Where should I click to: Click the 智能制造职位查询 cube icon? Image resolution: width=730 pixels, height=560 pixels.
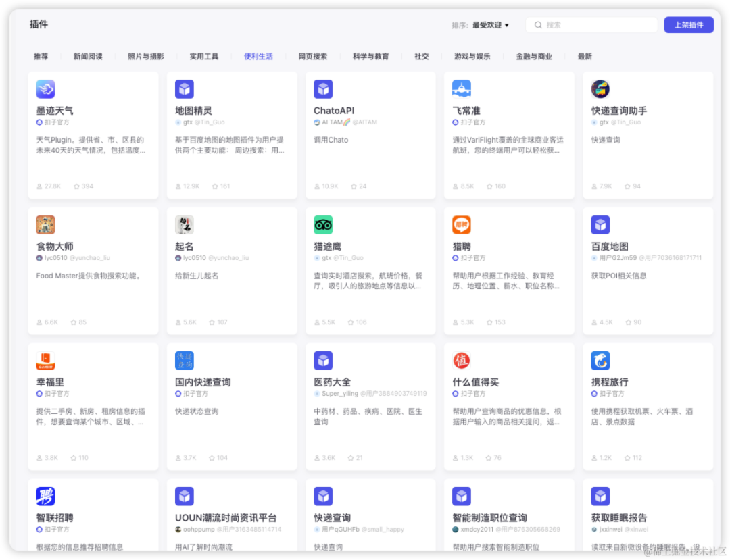click(462, 497)
